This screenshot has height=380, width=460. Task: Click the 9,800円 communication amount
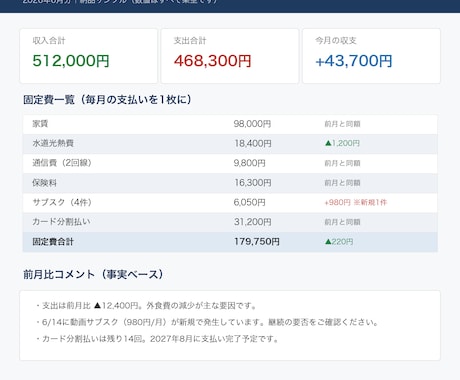pyautogui.click(x=249, y=163)
